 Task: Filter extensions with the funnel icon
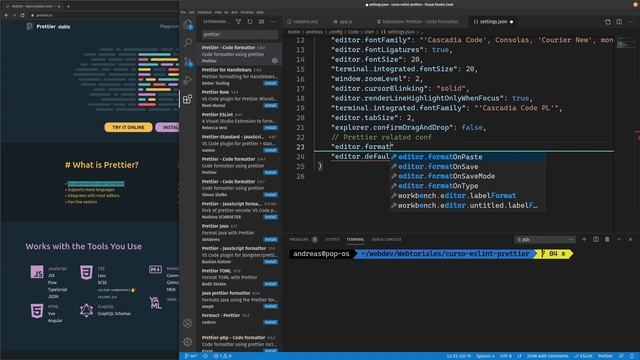pyautogui.click(x=238, y=22)
